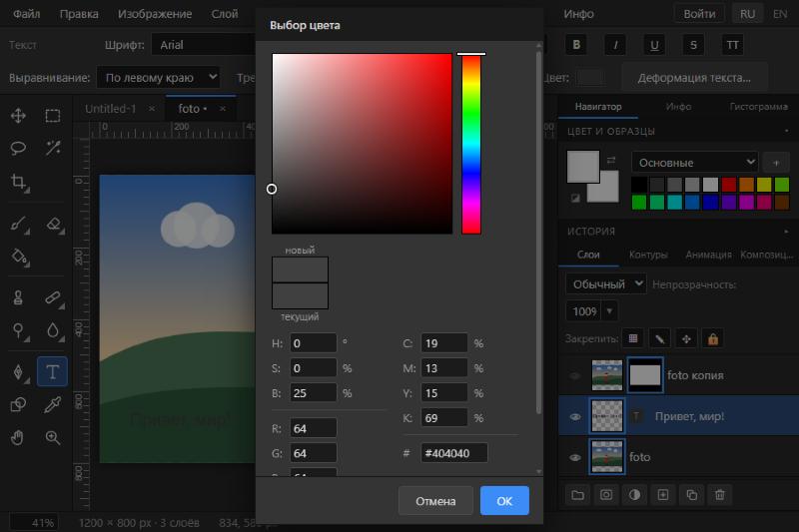799x532 pixels.
Task: Click the delete layer trash icon
Action: pos(719,495)
